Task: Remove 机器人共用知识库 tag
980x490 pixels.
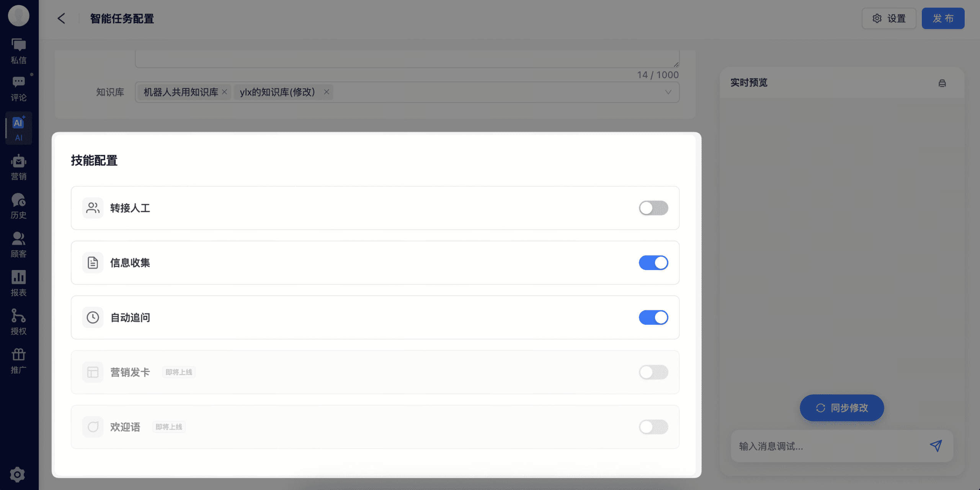Action: [x=225, y=92]
